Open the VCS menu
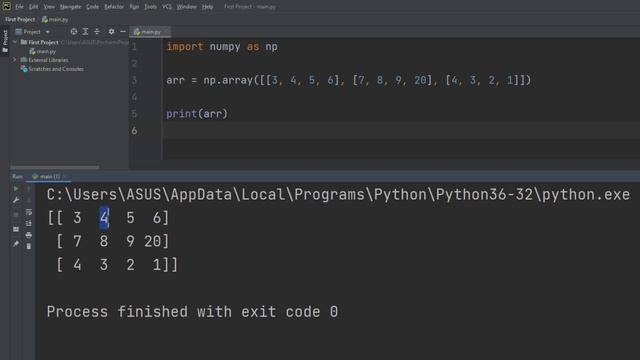The width and height of the screenshot is (640, 360). pos(167,7)
